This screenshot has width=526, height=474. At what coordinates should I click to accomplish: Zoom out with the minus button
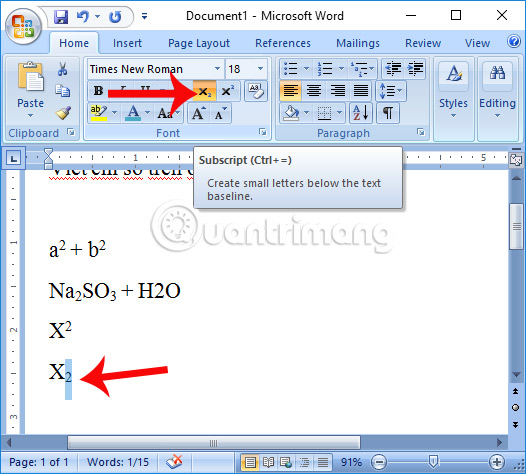[x=379, y=463]
